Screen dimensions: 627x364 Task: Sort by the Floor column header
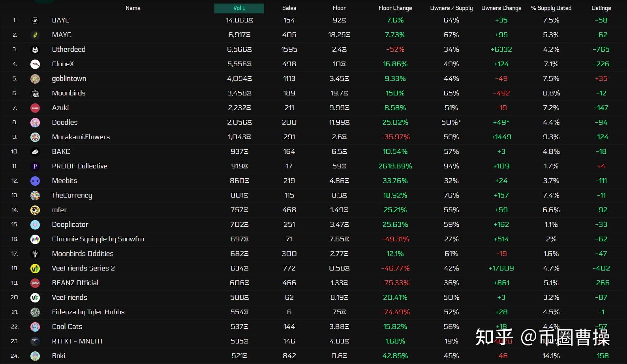[339, 8]
